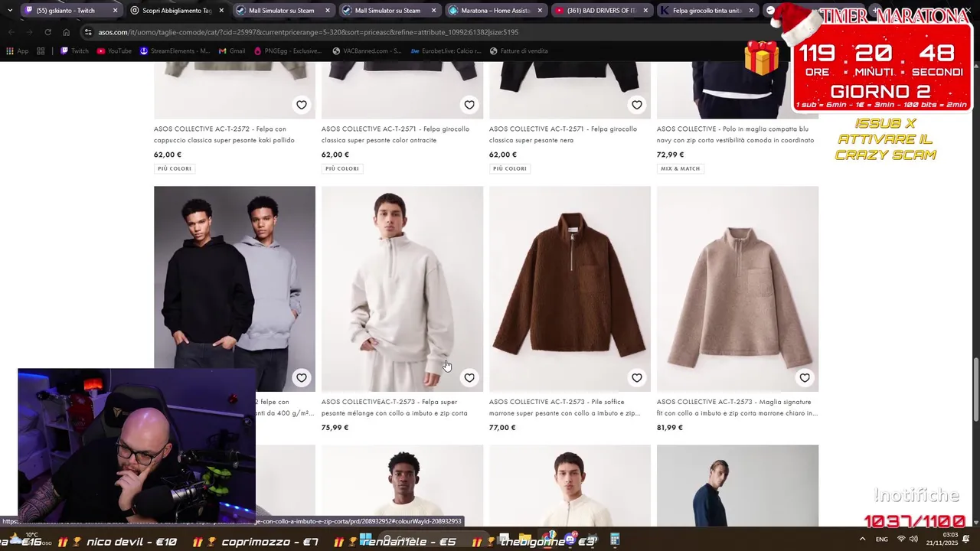Click the 81,99 € price

[670, 428]
